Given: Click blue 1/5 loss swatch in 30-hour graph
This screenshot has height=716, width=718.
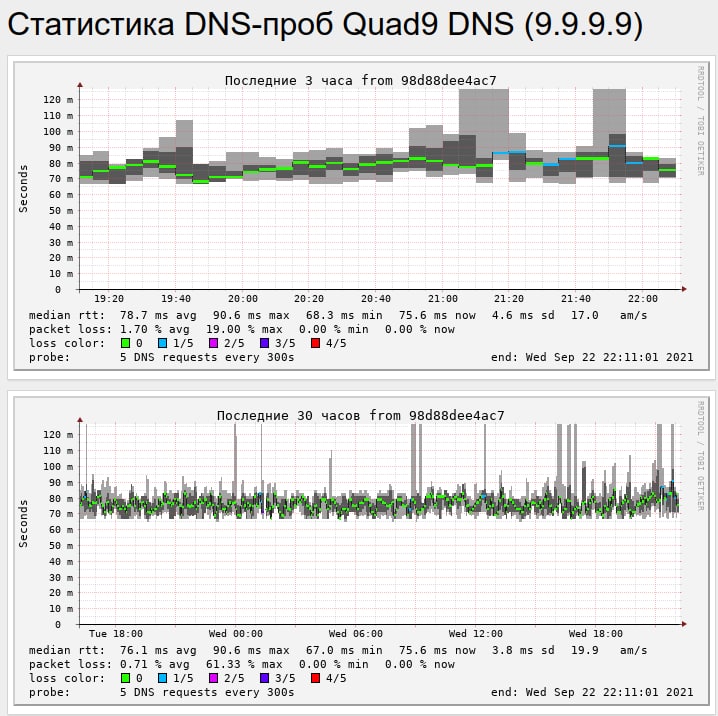Looking at the screenshot, I should click(x=162, y=678).
